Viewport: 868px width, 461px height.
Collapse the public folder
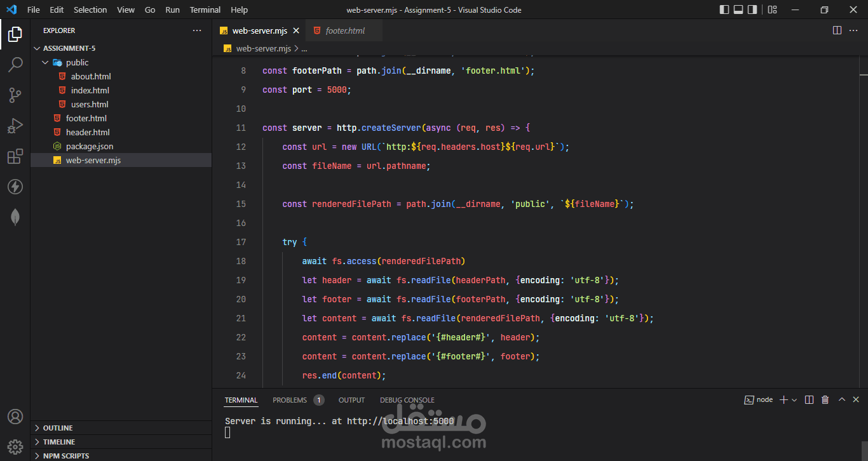44,62
